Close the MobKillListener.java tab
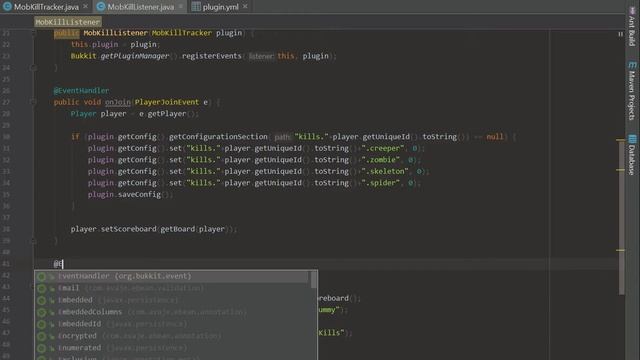640x360 pixels. coord(180,7)
